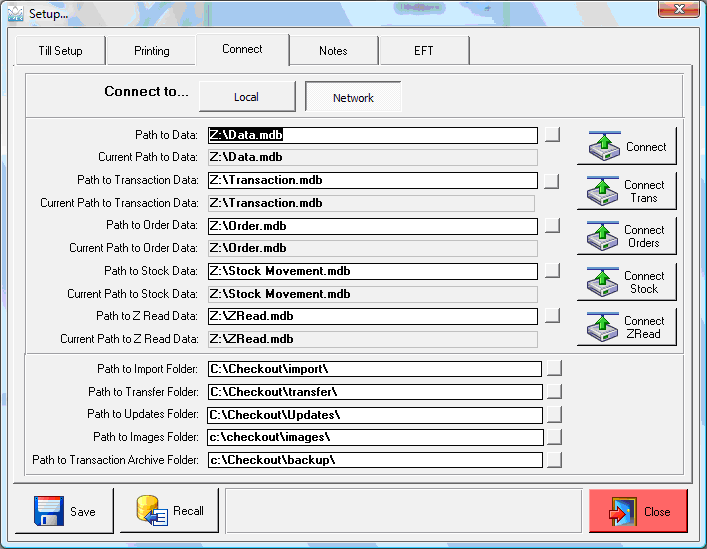
Task: Browse for Path to Import Folder
Action: pyautogui.click(x=555, y=368)
